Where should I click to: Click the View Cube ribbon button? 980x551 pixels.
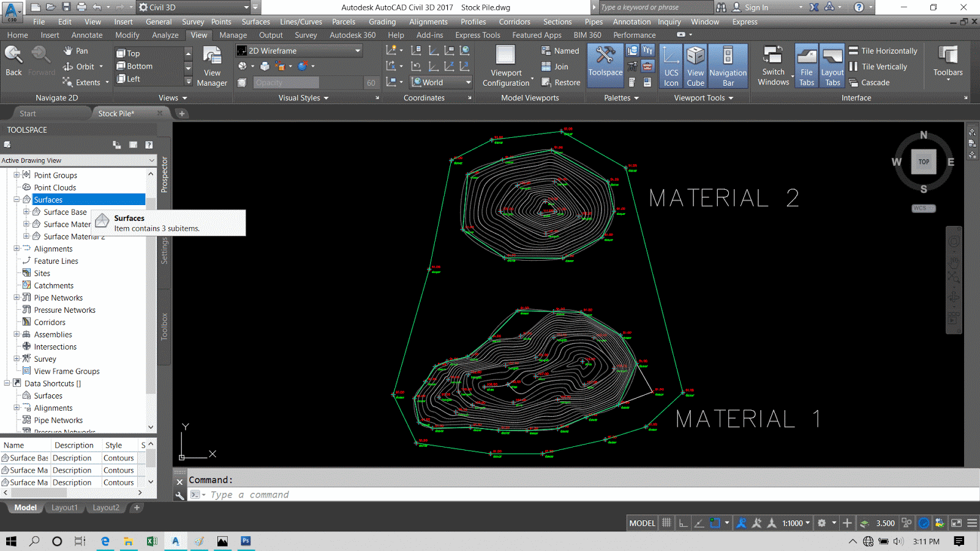tap(695, 66)
